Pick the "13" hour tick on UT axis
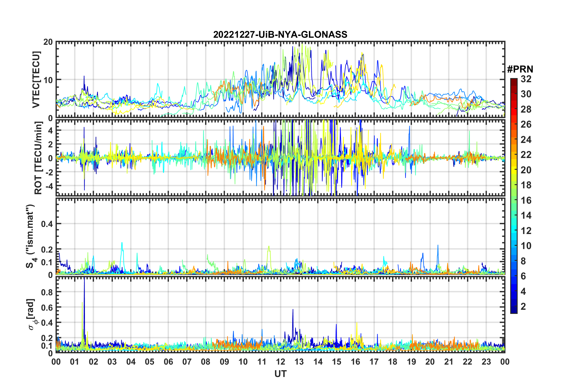The width and height of the screenshot is (561, 392). pyautogui.click(x=299, y=362)
